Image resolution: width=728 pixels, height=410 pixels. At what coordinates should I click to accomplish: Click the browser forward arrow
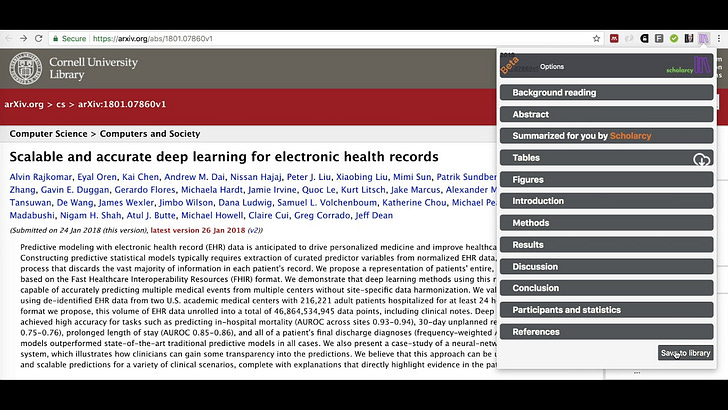click(24, 39)
